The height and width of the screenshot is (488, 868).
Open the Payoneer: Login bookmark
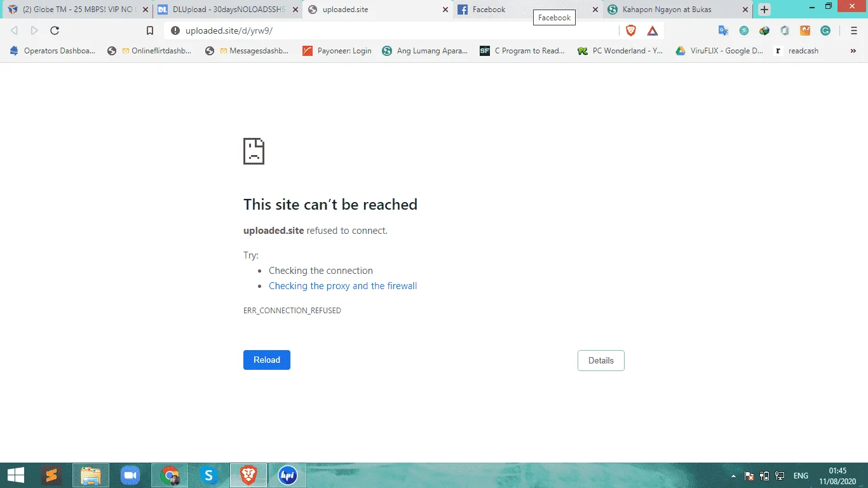(337, 51)
